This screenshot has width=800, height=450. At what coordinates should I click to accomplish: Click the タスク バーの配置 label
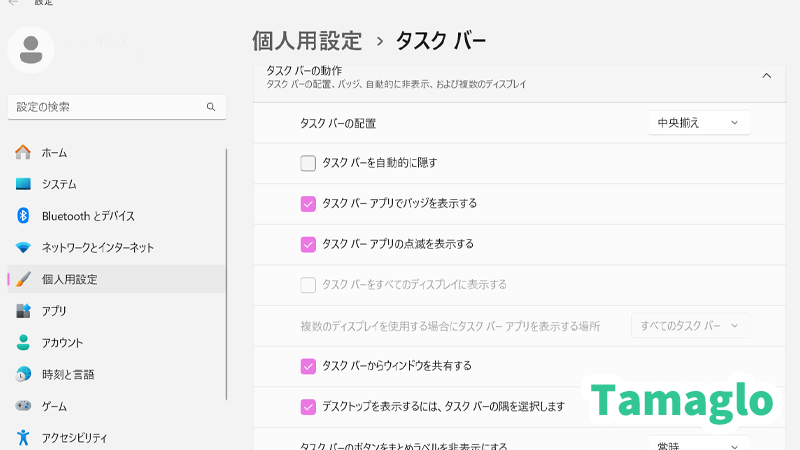click(x=338, y=123)
